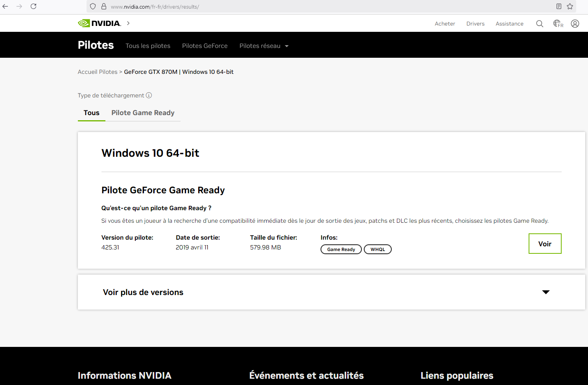Click the browser forward arrow
Image resolution: width=588 pixels, height=385 pixels.
(19, 6)
